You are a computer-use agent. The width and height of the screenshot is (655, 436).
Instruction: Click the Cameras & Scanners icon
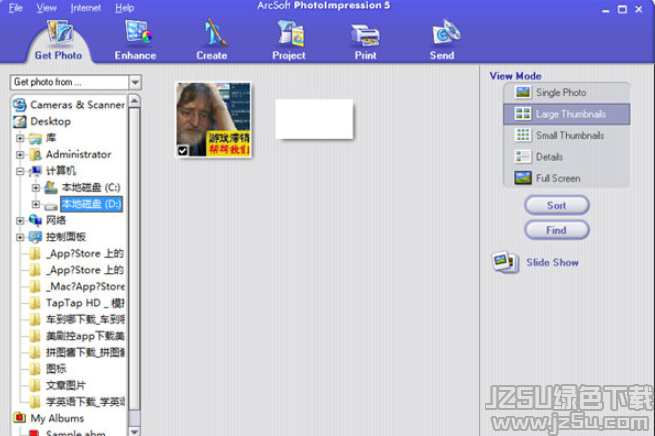[x=20, y=104]
